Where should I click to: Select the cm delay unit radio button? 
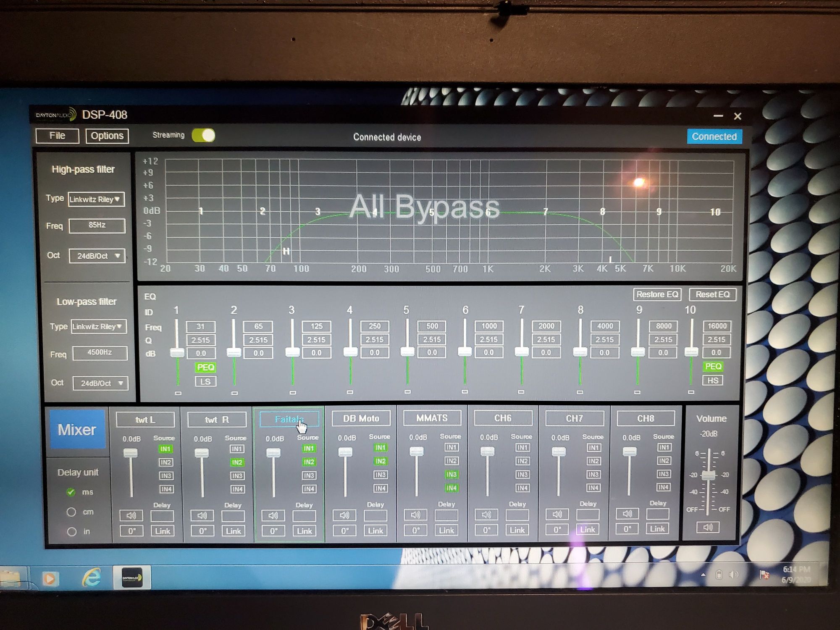(x=71, y=512)
